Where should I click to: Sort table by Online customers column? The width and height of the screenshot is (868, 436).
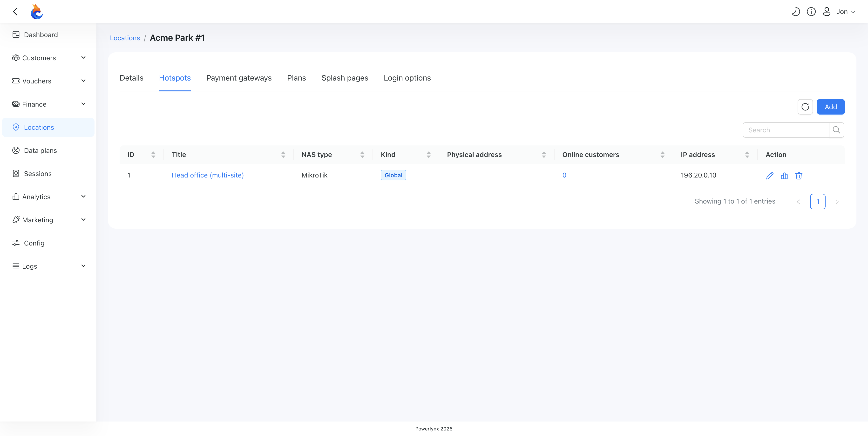pyautogui.click(x=663, y=155)
